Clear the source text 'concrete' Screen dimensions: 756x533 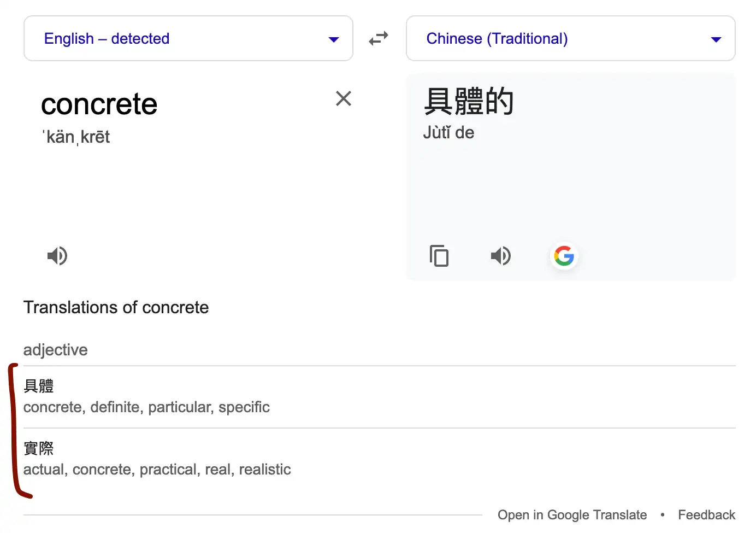[344, 98]
